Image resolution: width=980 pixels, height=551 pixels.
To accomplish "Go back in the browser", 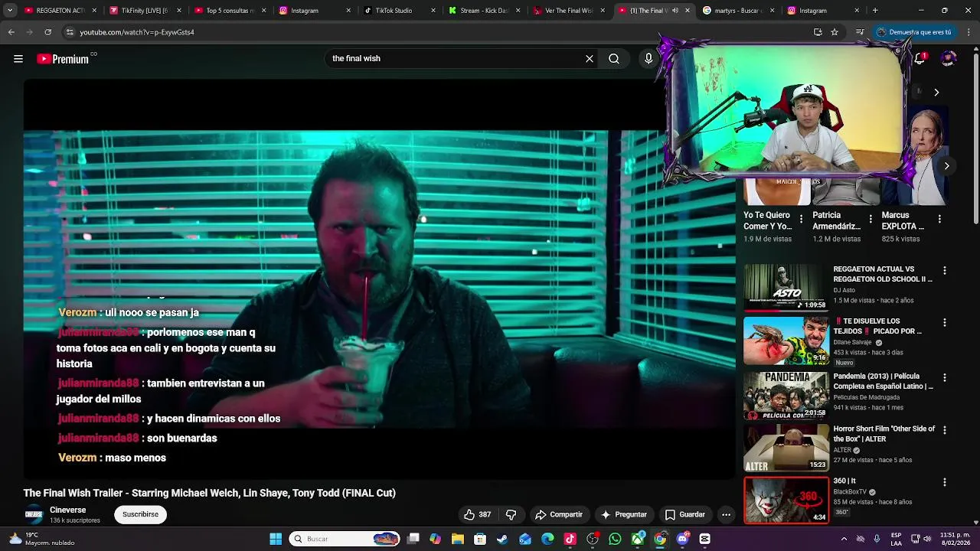I will pos(11,32).
